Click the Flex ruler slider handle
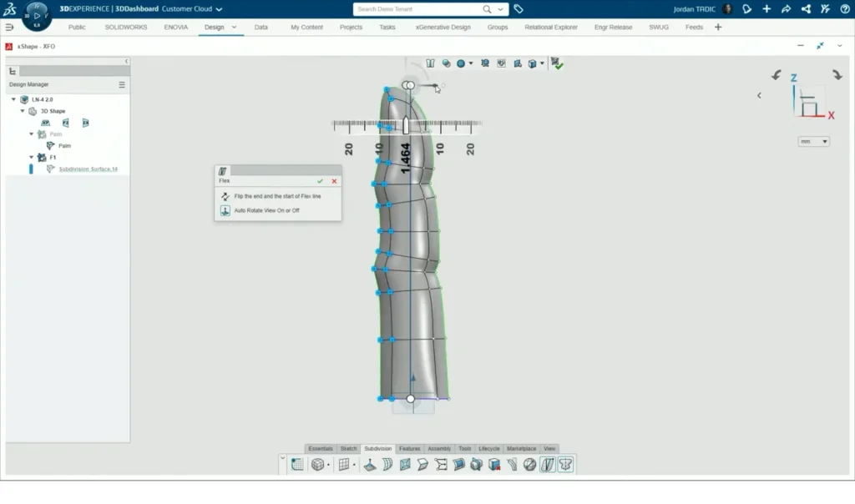 click(406, 125)
